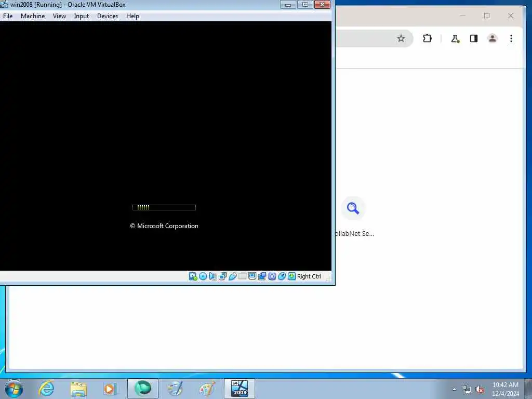Show hidden system tray icons arrow

pos(454,390)
